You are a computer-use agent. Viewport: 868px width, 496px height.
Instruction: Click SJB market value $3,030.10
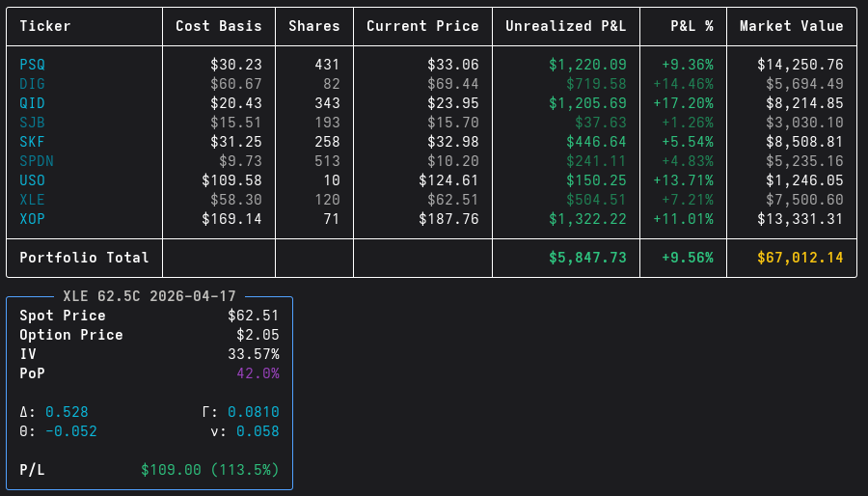click(x=805, y=123)
